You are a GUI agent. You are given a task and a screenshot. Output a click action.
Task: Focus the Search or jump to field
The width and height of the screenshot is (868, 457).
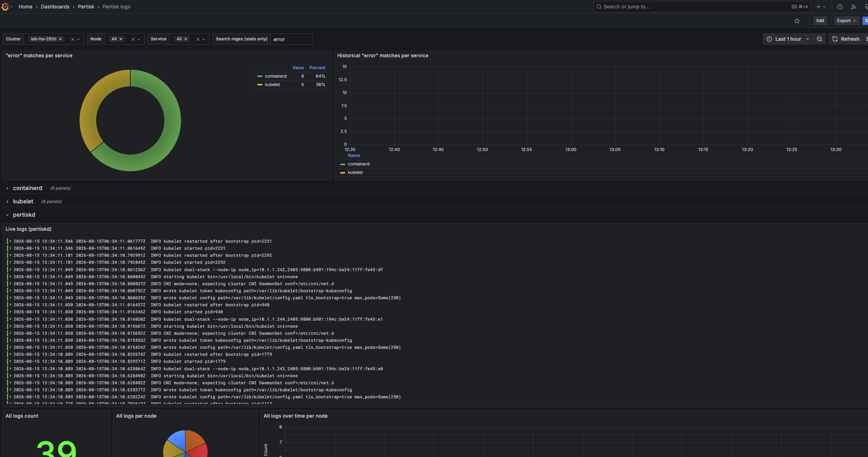click(x=702, y=7)
